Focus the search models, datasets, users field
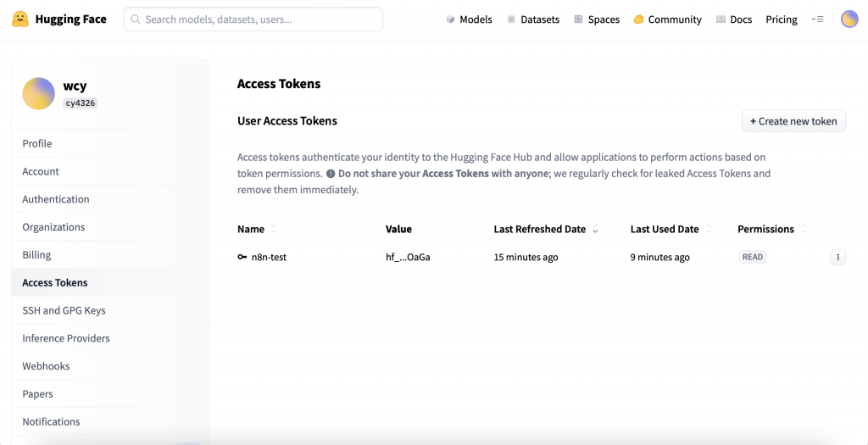This screenshot has width=868, height=445. coord(254,19)
